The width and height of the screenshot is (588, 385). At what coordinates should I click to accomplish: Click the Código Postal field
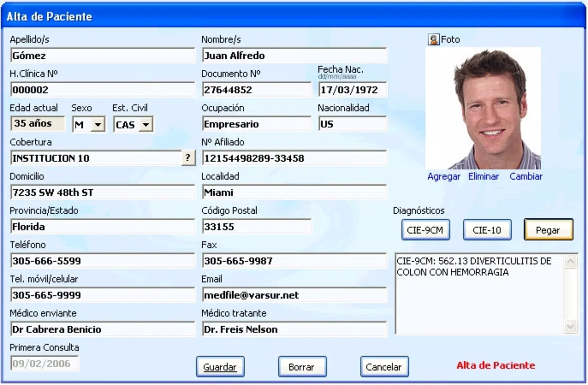[x=256, y=227]
